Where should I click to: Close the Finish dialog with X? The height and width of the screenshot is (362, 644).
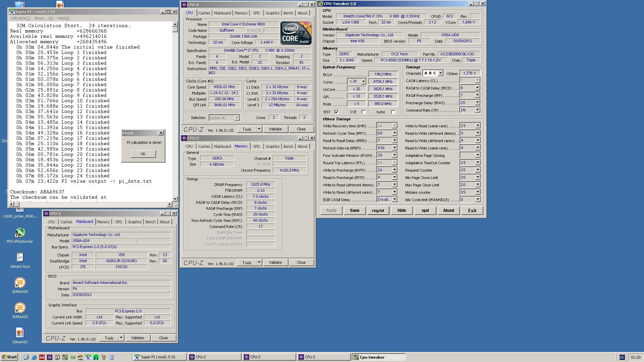161,133
